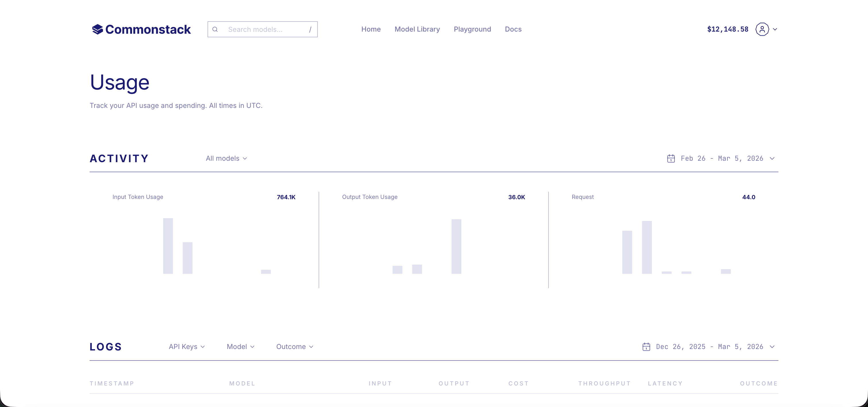The height and width of the screenshot is (407, 868).
Task: Focus the Search models input field
Action: (x=263, y=30)
